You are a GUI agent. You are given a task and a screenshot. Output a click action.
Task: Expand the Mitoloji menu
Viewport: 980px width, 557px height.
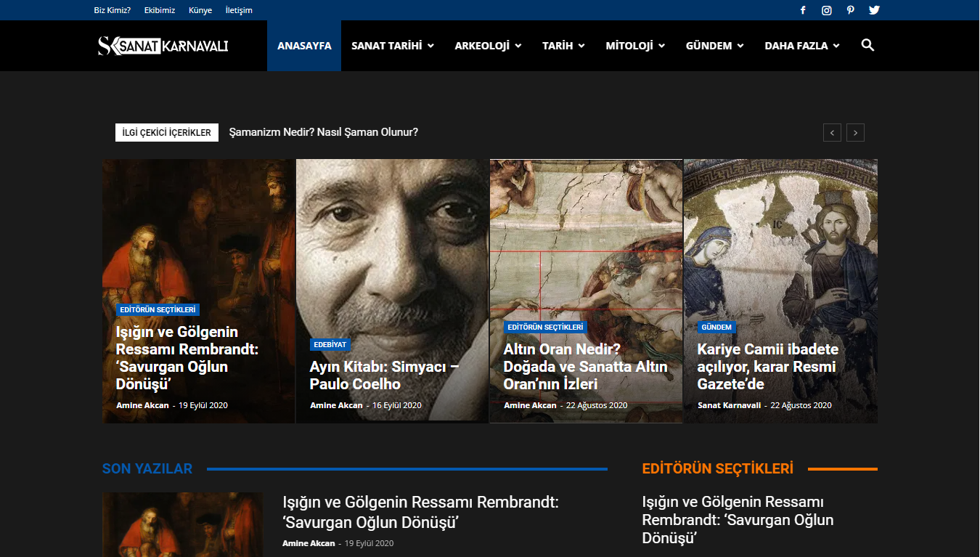(635, 46)
